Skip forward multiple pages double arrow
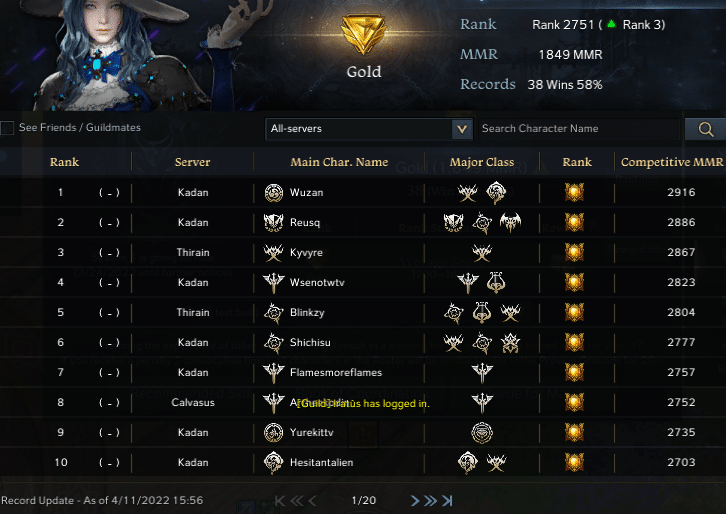726x514 pixels. 430,501
